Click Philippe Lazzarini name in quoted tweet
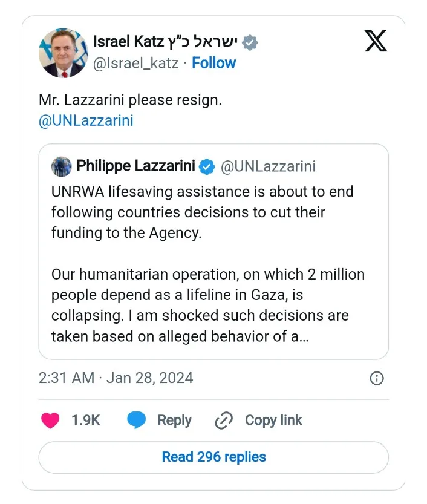 (135, 166)
